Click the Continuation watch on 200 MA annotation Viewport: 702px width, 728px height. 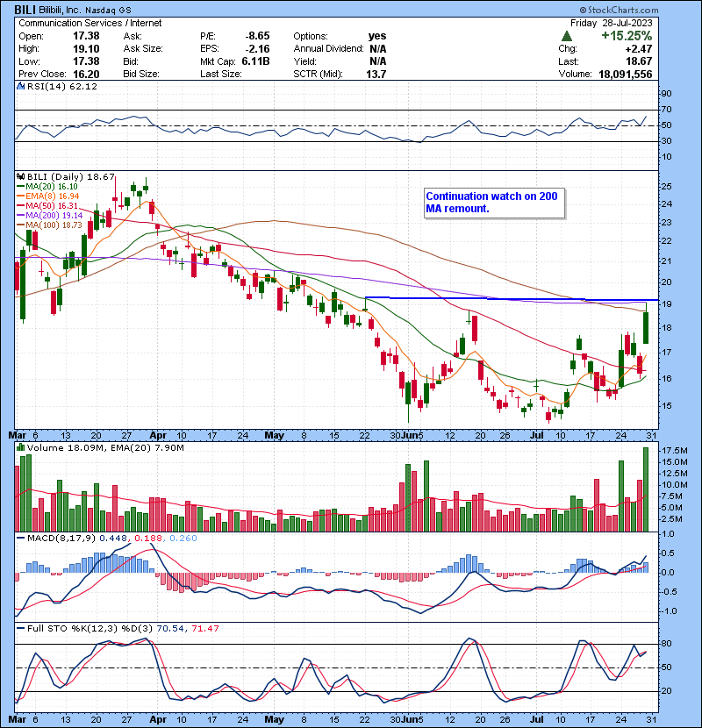pos(494,203)
